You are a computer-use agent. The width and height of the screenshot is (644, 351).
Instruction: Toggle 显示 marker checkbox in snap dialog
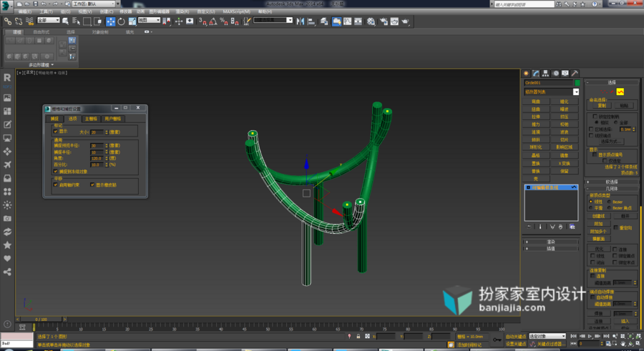pos(55,132)
